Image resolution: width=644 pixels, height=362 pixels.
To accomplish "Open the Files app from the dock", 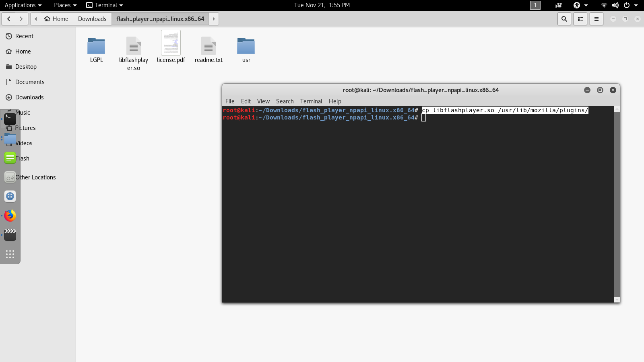I will point(10,139).
